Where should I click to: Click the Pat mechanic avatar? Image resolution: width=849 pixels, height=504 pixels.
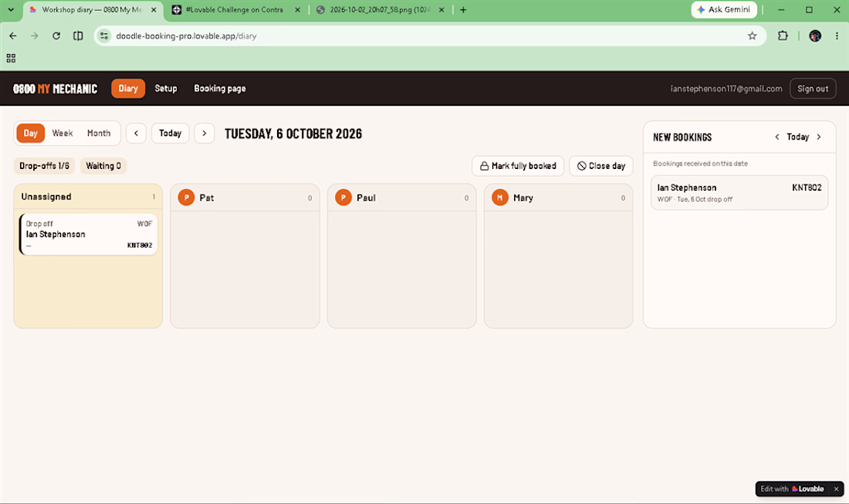coord(186,198)
